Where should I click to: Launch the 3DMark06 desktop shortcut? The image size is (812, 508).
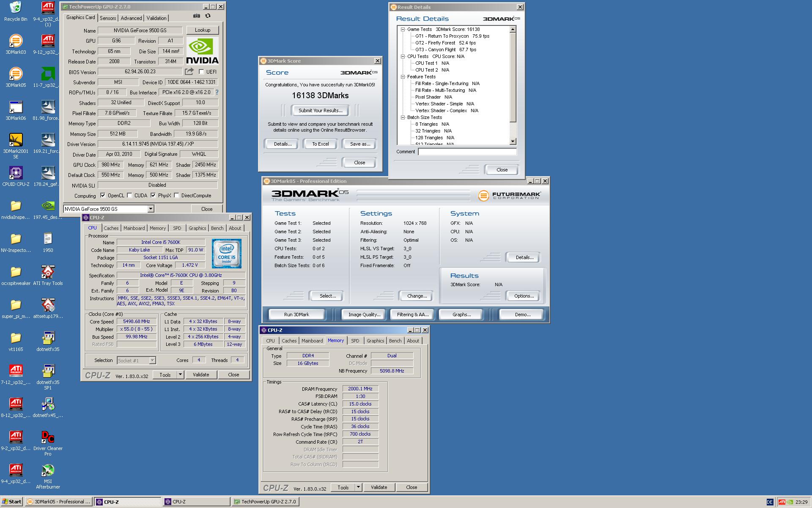[16, 110]
